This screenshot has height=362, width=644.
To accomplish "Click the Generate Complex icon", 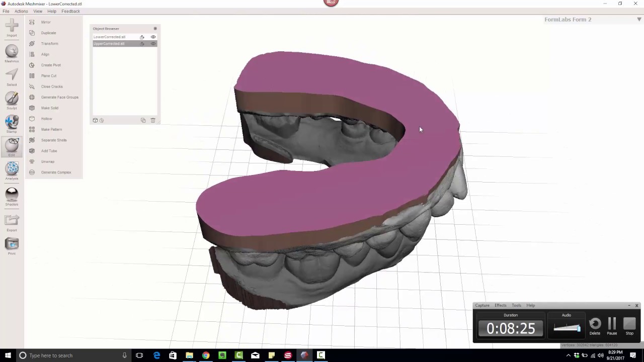I will pos(32,172).
